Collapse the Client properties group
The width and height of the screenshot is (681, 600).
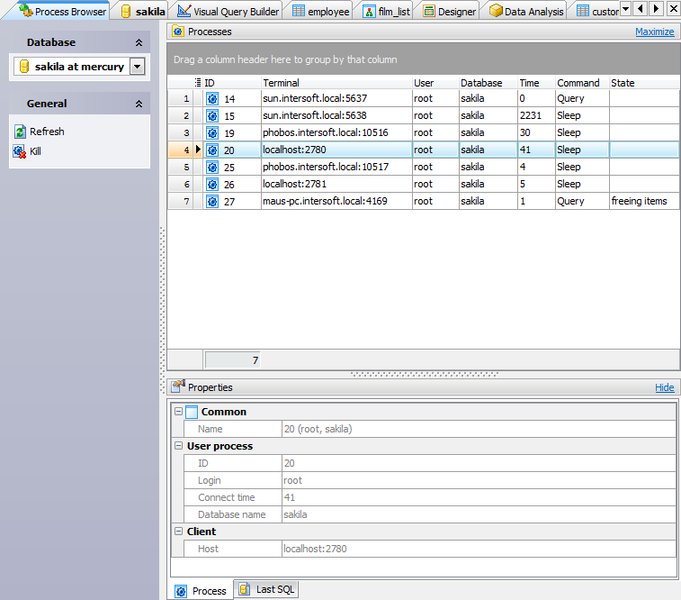[178, 531]
